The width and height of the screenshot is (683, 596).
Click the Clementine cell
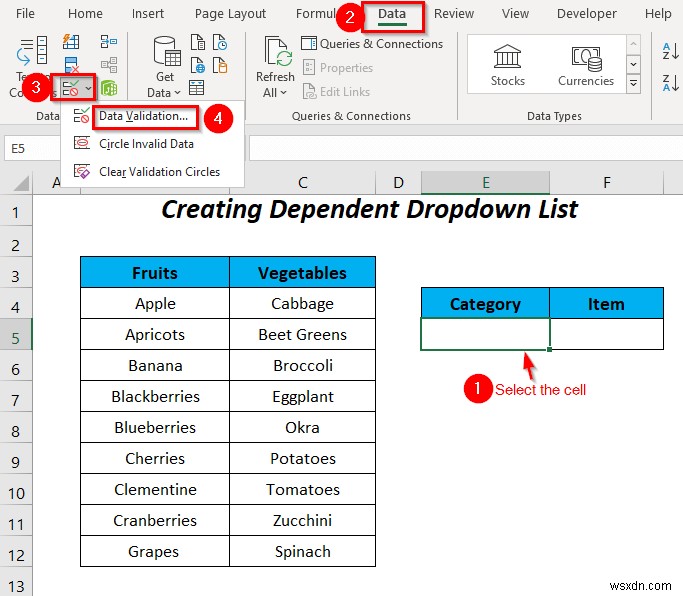pos(155,489)
